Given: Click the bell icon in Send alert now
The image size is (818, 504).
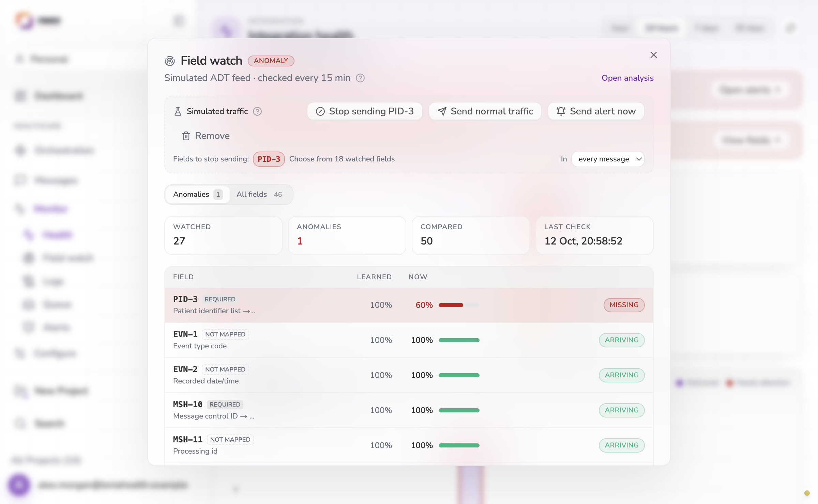Looking at the screenshot, I should [x=561, y=111].
